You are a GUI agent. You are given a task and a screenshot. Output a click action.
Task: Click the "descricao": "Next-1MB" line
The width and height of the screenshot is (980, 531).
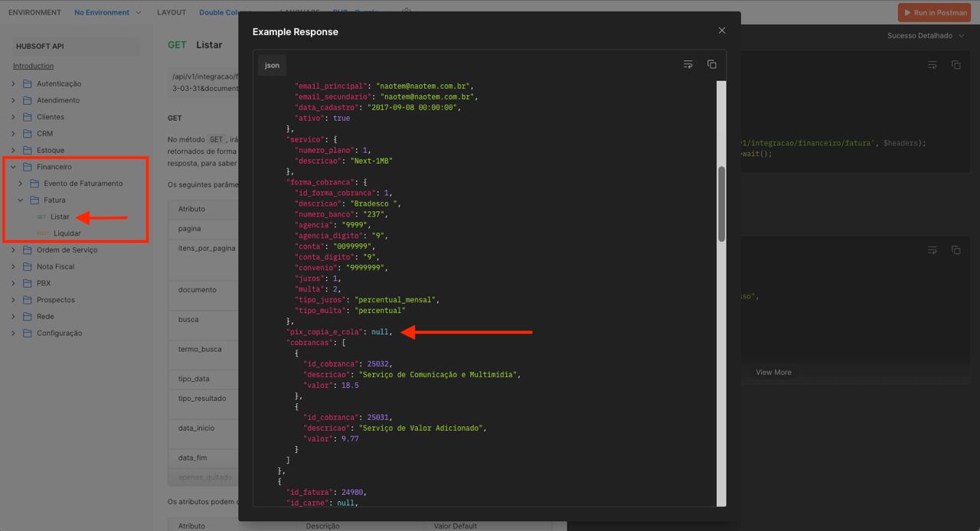[344, 161]
